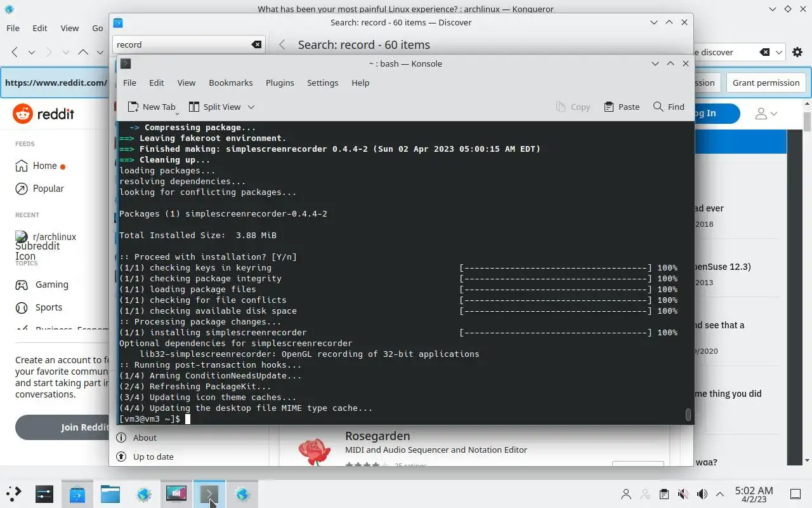
Task: Click the Join Reddit button
Action: [x=62, y=427]
